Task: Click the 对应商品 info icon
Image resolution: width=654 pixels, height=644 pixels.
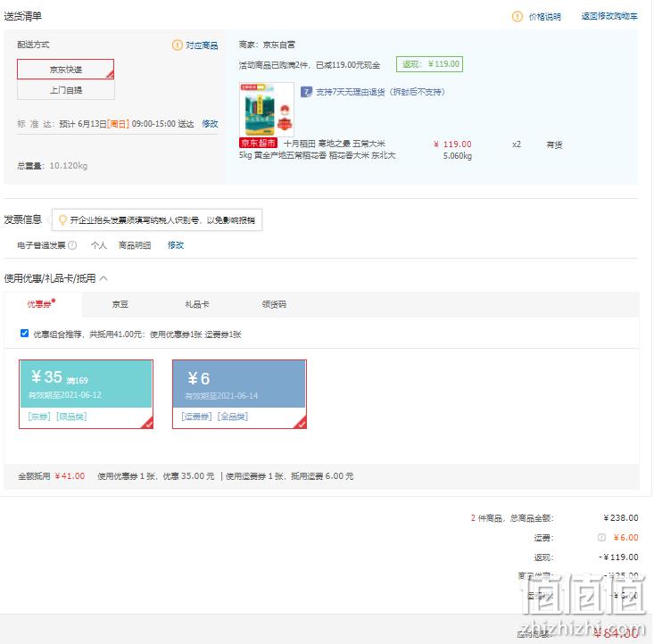Action: (178, 45)
